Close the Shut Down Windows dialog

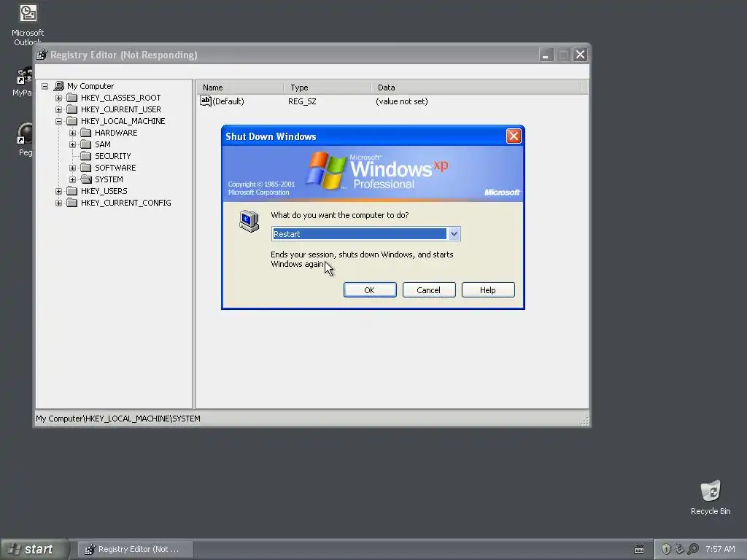(x=514, y=136)
